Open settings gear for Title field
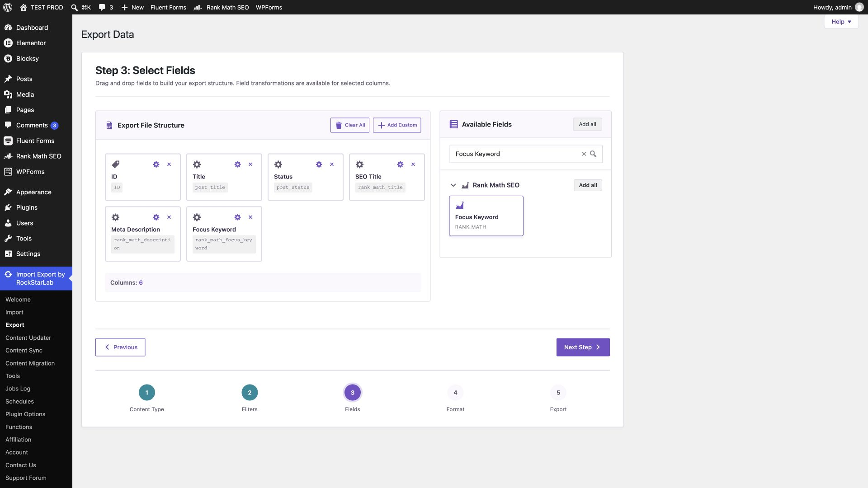This screenshot has height=488, width=868. coord(237,164)
